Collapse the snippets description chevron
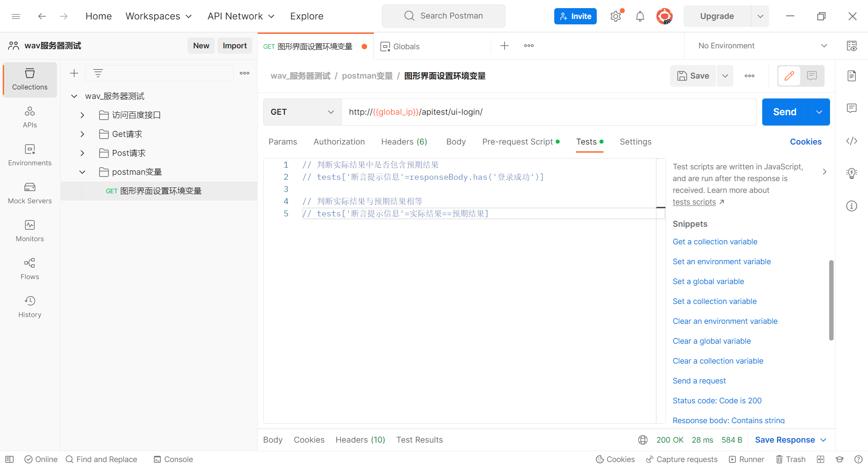The image size is (868, 467). point(825,172)
